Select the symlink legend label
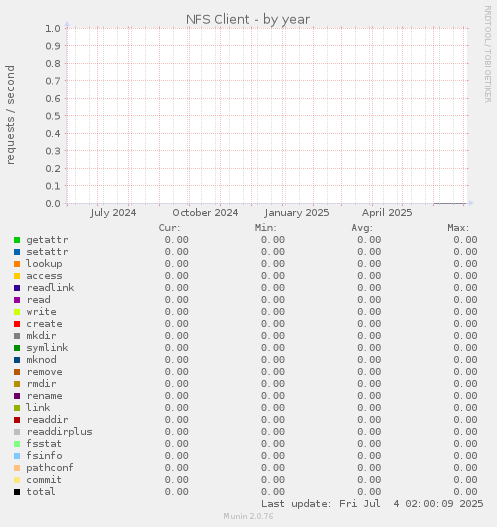The height and width of the screenshot is (527, 497). point(47,348)
